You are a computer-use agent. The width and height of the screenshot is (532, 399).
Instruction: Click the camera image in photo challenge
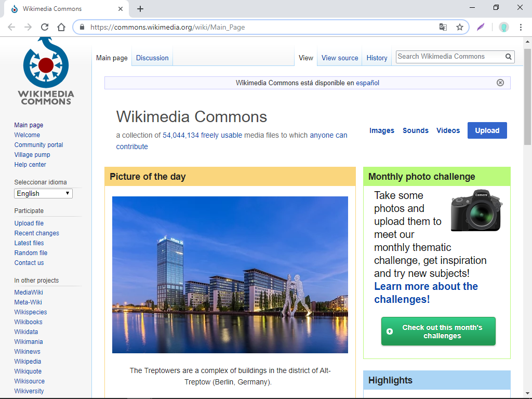[x=476, y=210]
